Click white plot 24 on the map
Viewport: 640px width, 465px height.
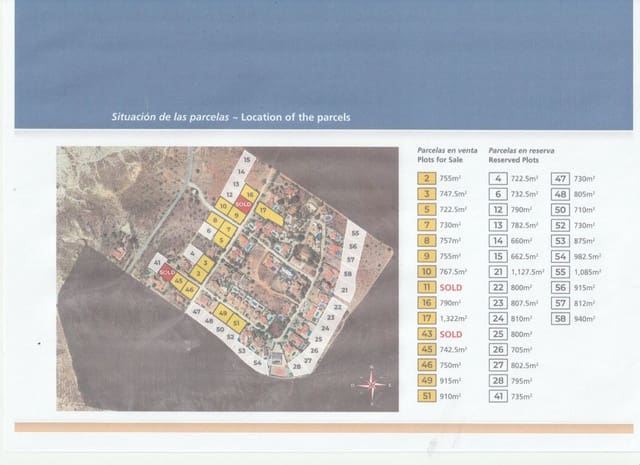pyautogui.click(x=325, y=328)
